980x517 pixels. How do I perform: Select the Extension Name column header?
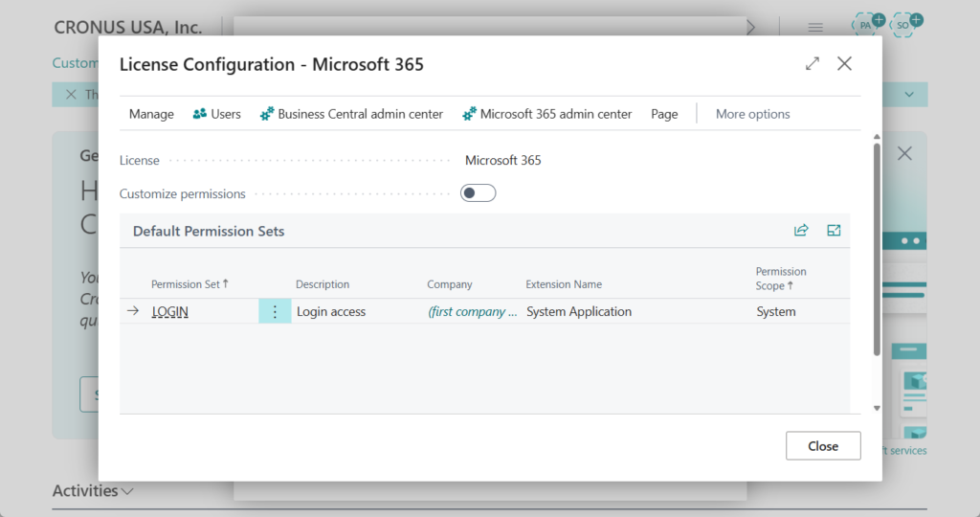click(564, 284)
